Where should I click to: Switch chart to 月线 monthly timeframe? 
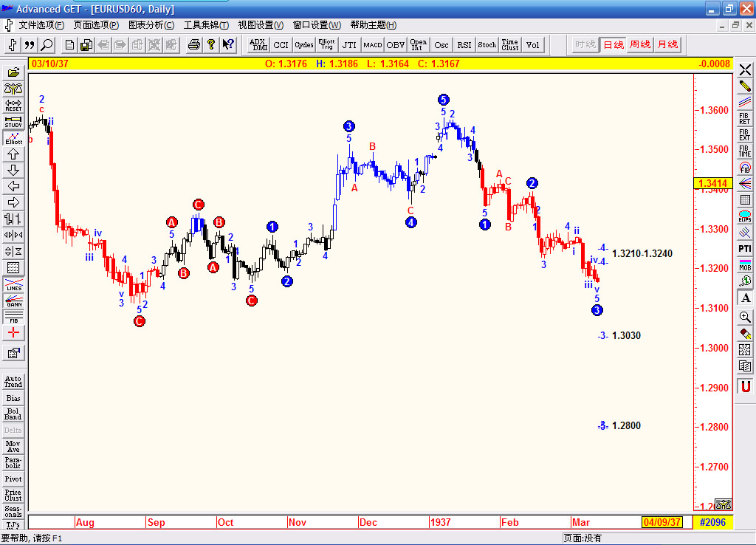coord(667,44)
